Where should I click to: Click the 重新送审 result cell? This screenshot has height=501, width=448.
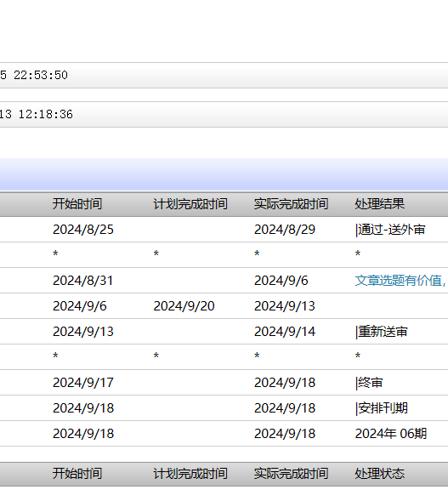381,332
